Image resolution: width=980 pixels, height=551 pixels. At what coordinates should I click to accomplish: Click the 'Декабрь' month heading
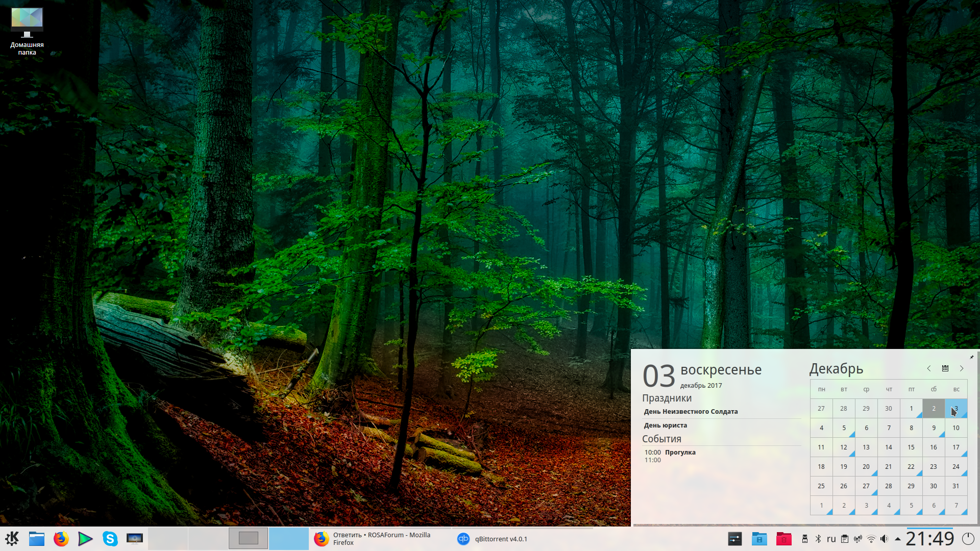(836, 368)
